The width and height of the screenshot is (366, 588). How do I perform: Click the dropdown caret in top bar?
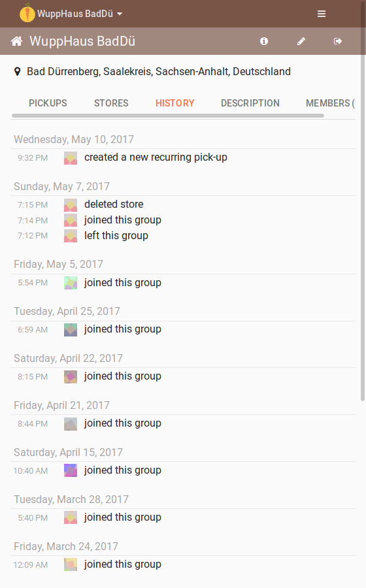[x=120, y=14]
